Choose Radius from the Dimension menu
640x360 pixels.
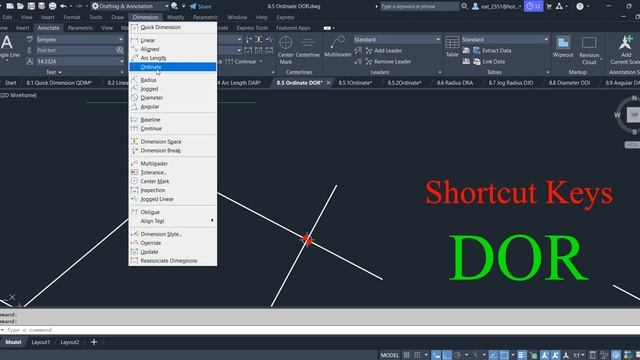tap(173, 80)
